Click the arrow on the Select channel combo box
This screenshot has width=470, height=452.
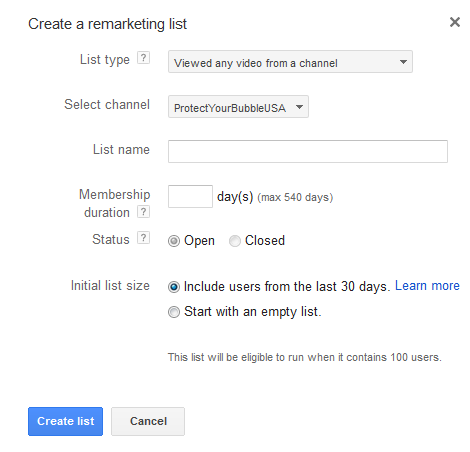point(299,107)
